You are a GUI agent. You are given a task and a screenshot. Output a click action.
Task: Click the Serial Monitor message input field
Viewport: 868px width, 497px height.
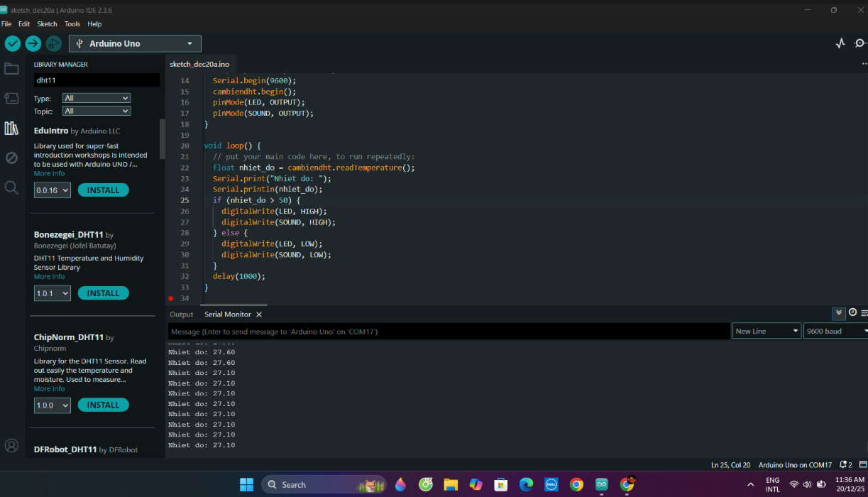[x=449, y=332]
